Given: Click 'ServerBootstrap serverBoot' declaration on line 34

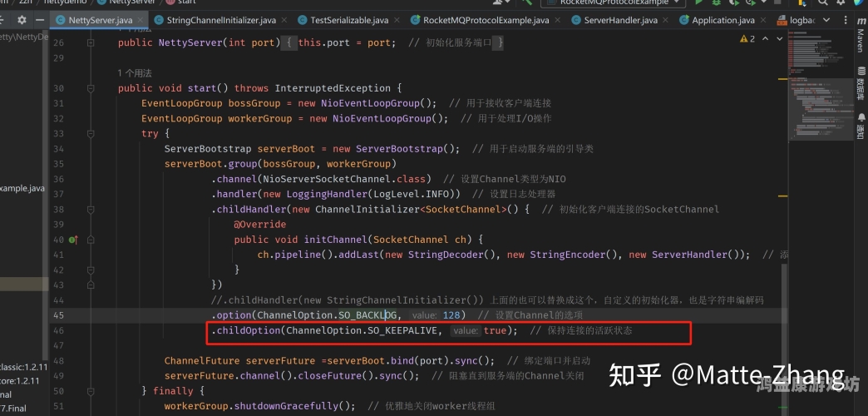Looking at the screenshot, I should 239,148.
